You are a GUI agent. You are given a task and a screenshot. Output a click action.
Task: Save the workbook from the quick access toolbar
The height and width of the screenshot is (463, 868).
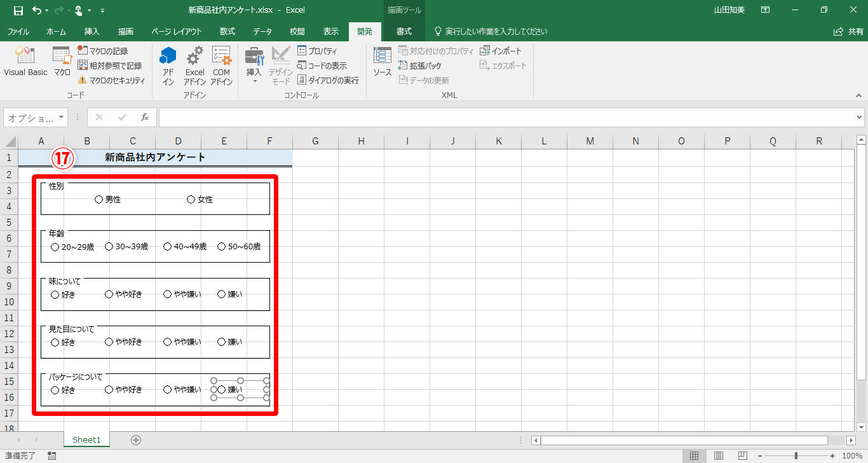coord(18,10)
